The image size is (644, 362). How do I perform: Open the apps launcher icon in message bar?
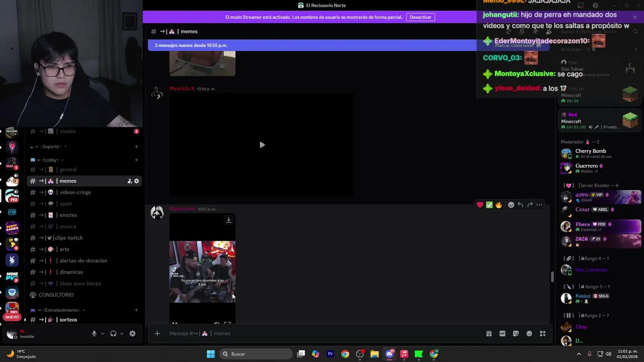[542, 333]
